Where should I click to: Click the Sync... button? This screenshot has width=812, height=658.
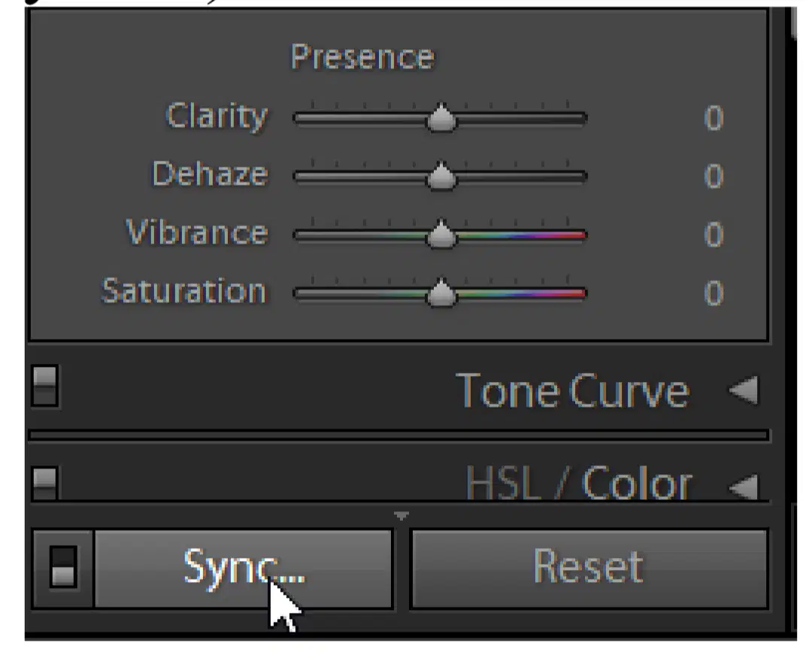(x=244, y=568)
